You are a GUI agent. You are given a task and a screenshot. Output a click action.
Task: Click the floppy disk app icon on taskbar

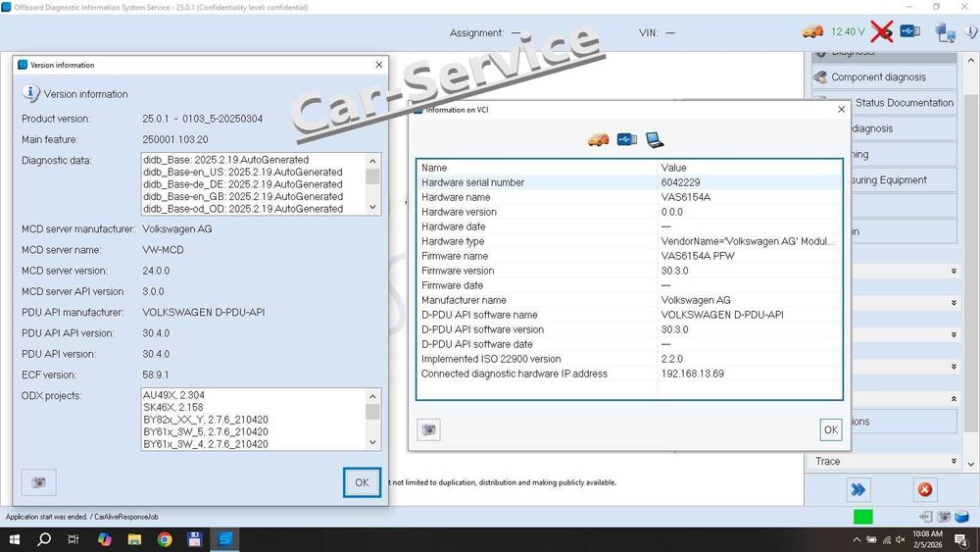(x=194, y=539)
